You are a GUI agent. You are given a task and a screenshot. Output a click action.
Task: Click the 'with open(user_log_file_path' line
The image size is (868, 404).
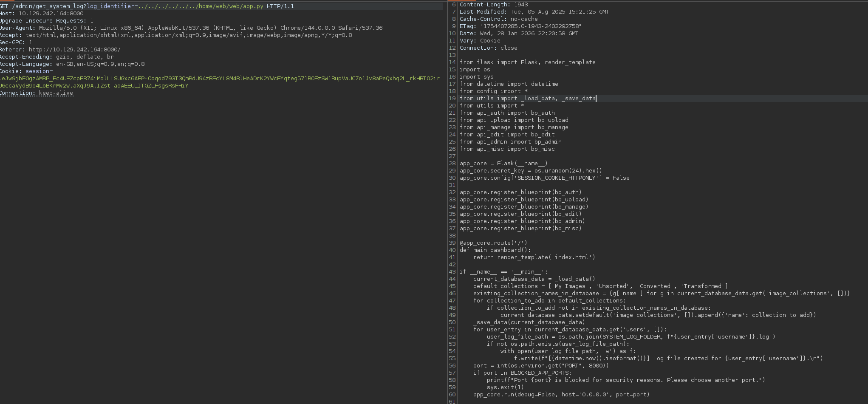tap(568, 351)
